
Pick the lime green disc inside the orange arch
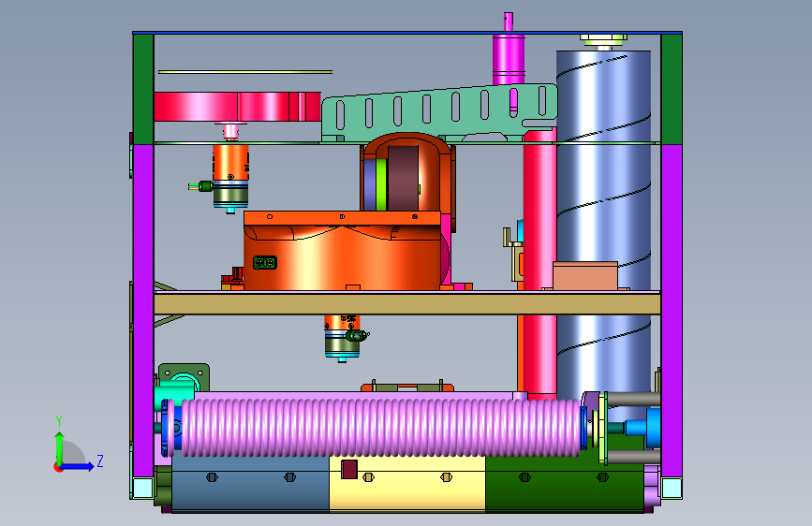(x=381, y=184)
